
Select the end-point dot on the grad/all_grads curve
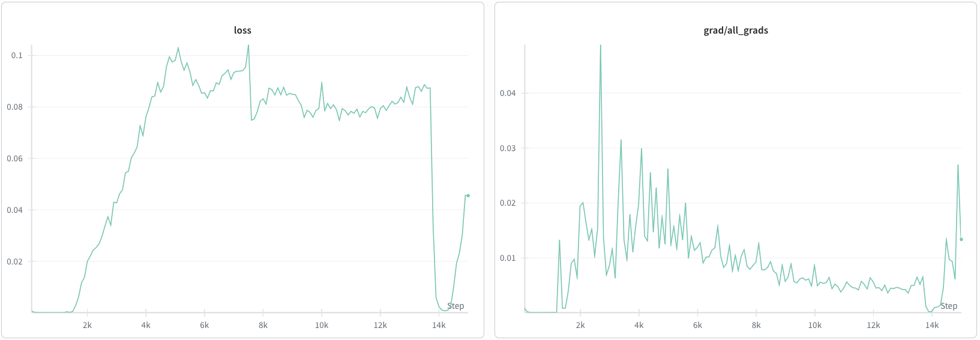pyautogui.click(x=961, y=239)
